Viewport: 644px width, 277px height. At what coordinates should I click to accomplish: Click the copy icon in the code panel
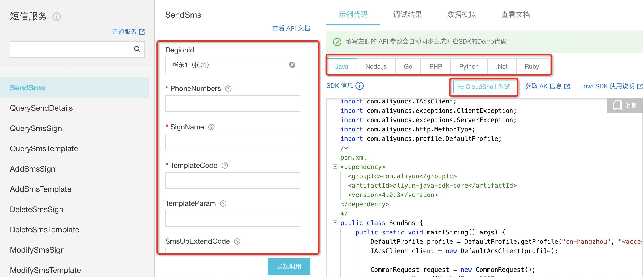[617, 105]
